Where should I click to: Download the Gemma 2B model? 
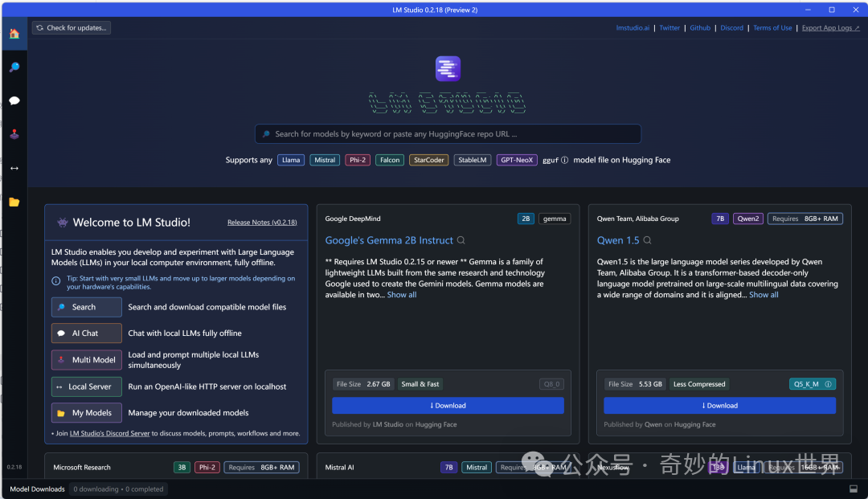448,406
